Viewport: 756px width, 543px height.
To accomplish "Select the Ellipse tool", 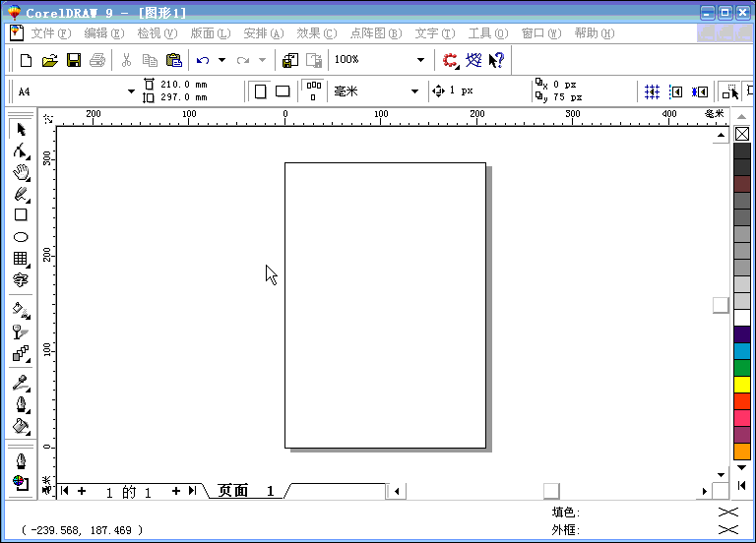I will coord(21,237).
